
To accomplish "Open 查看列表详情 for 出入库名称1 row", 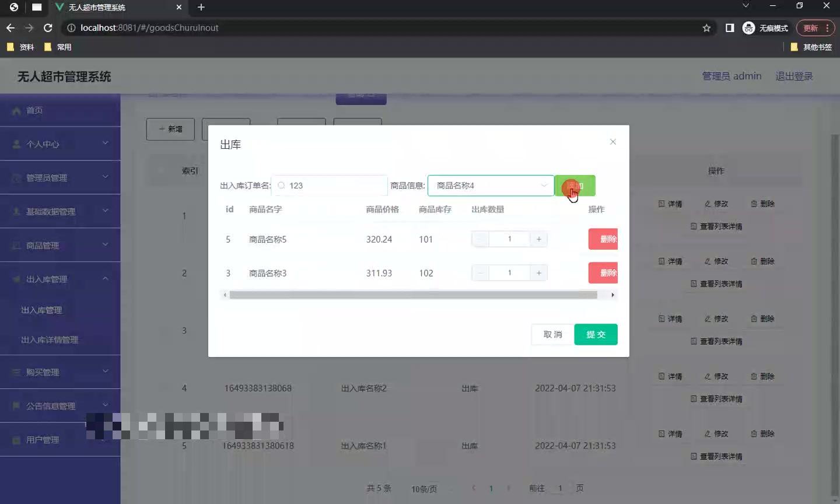I will tap(716, 456).
